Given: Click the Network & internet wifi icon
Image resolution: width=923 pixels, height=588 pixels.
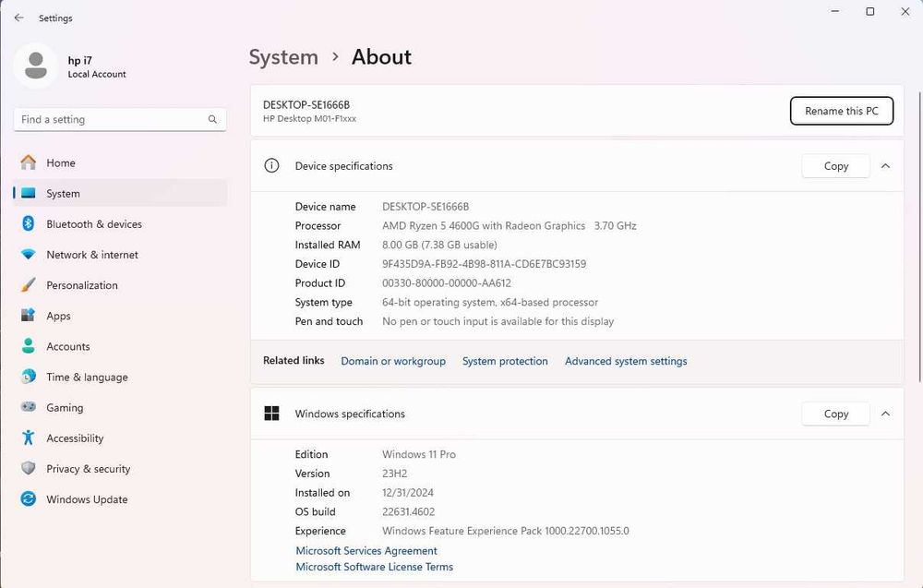Looking at the screenshot, I should (x=29, y=255).
